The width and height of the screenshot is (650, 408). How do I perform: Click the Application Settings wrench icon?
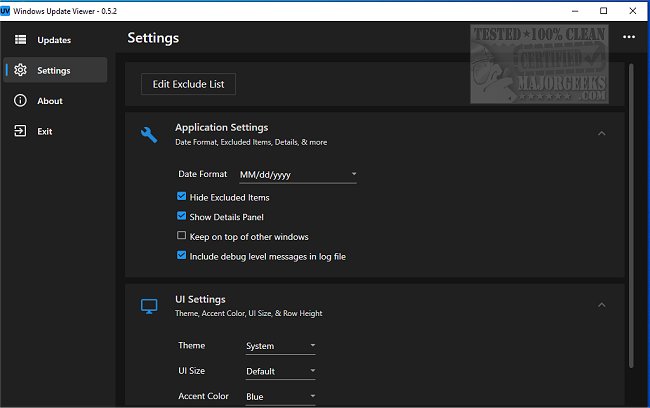[x=148, y=134]
